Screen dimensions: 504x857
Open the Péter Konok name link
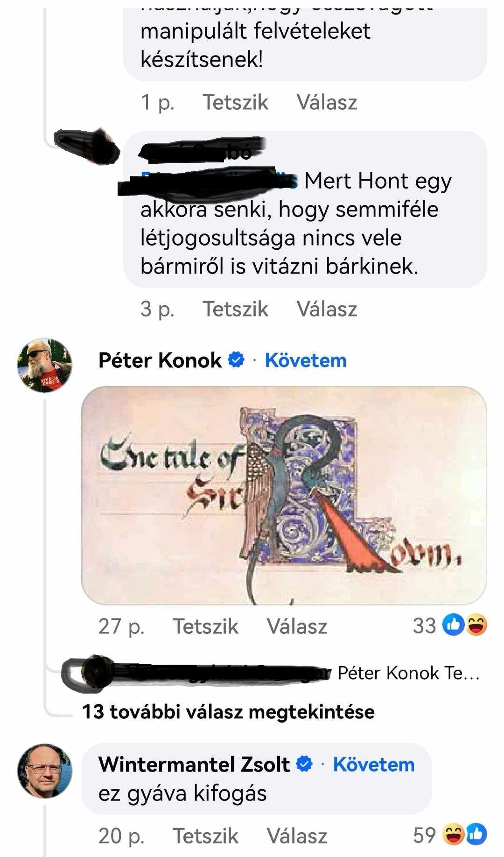point(160,360)
